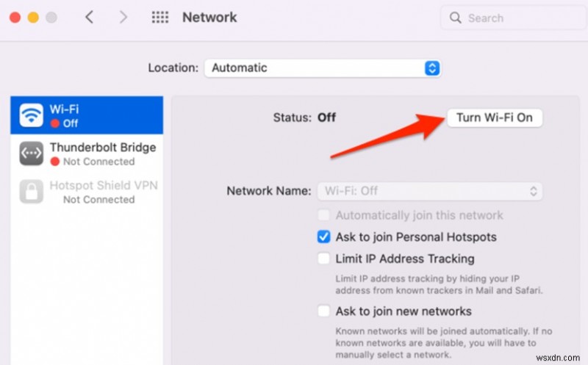Open the Location Automatic dropdown

(x=323, y=68)
